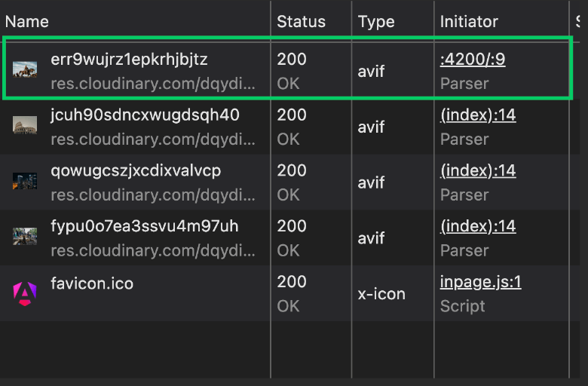The image size is (588, 386).
Task: Click 200 status in err9wujrz1epkrhjbjtz row
Action: tap(292, 60)
